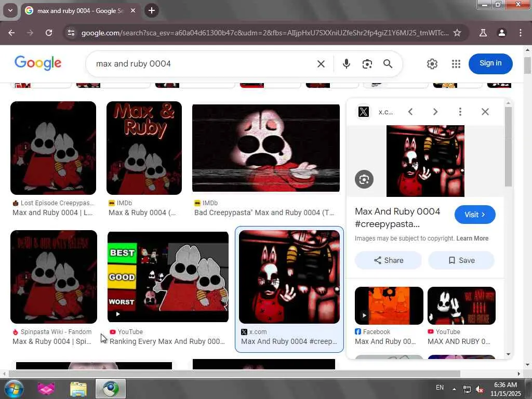Search by voice microphone
The width and height of the screenshot is (532, 399).
click(x=346, y=64)
